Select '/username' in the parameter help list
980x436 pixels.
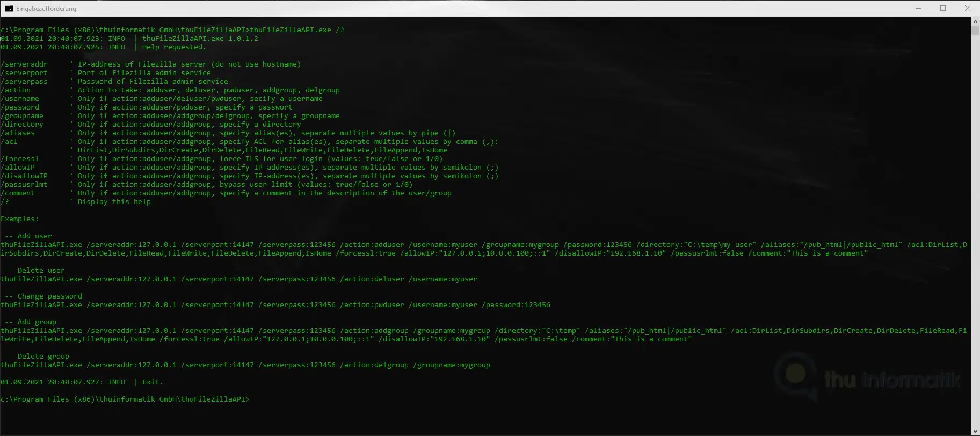20,99
